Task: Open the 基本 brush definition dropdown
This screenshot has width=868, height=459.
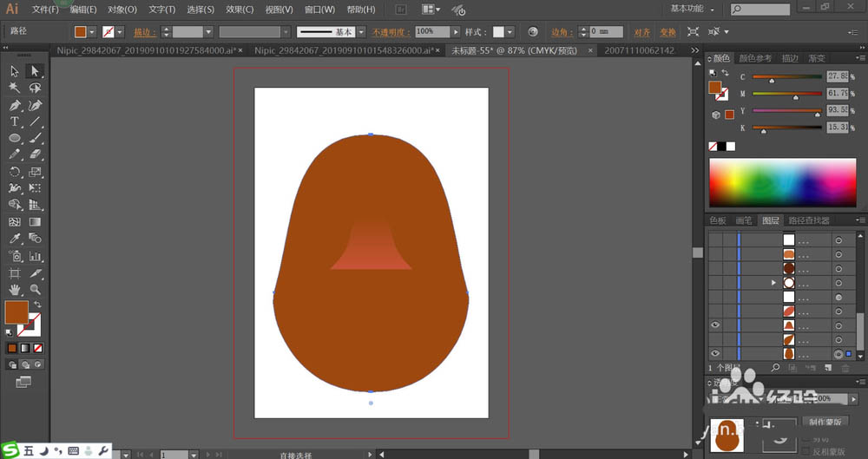Action: 361,32
